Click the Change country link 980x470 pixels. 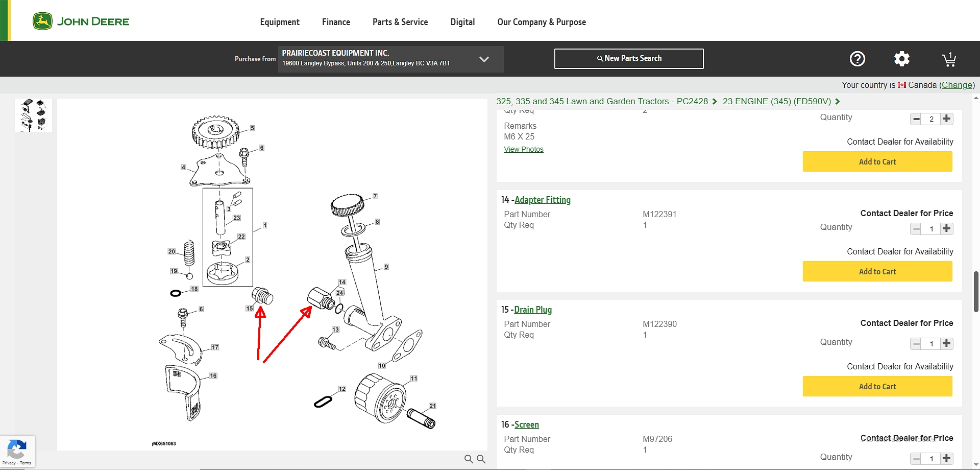tap(957, 85)
